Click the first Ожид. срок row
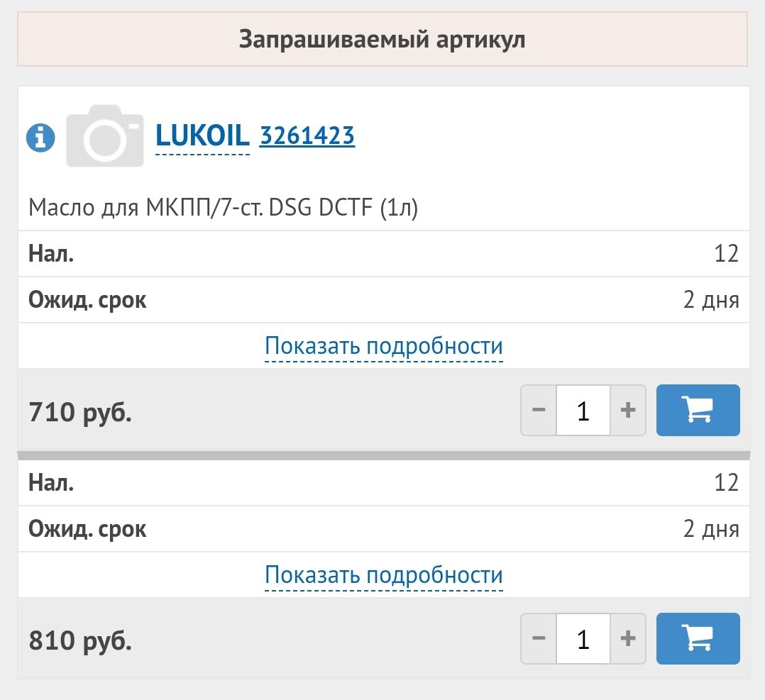The height and width of the screenshot is (700, 765). pyautogui.click(x=383, y=300)
